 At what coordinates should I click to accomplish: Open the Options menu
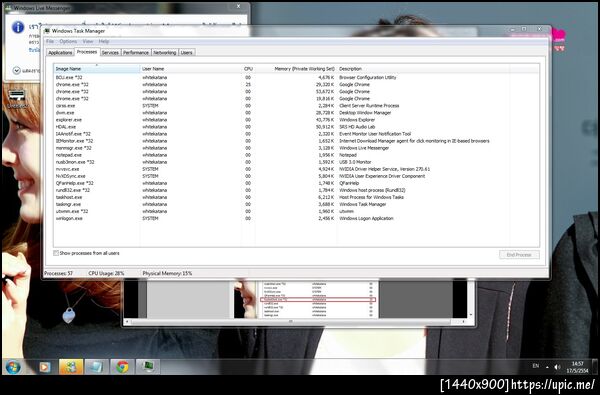[68, 41]
